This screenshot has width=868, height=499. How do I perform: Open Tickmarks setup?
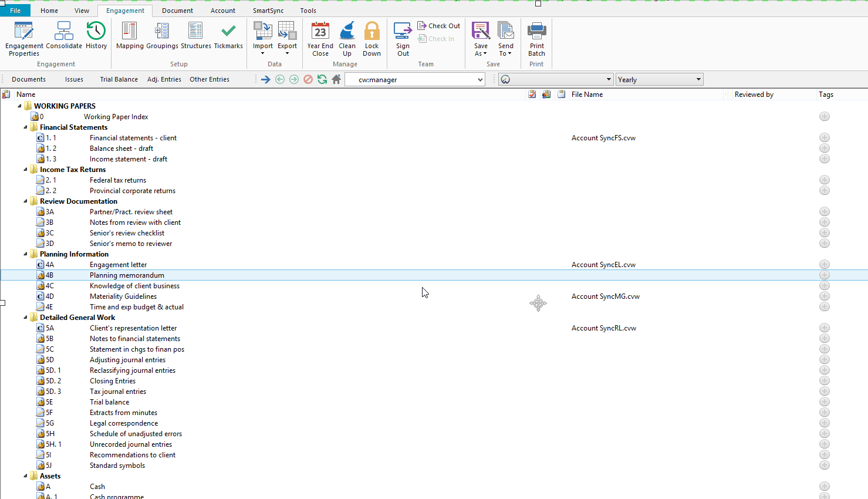point(228,36)
